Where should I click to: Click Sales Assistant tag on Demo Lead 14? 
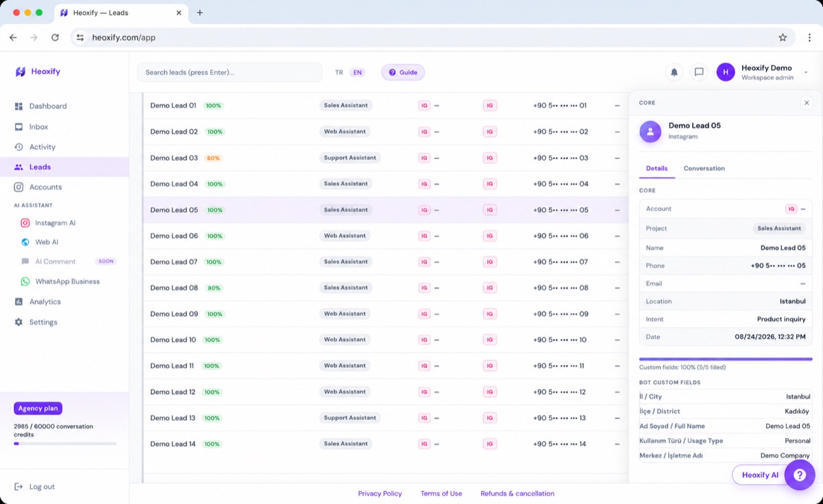click(x=346, y=444)
